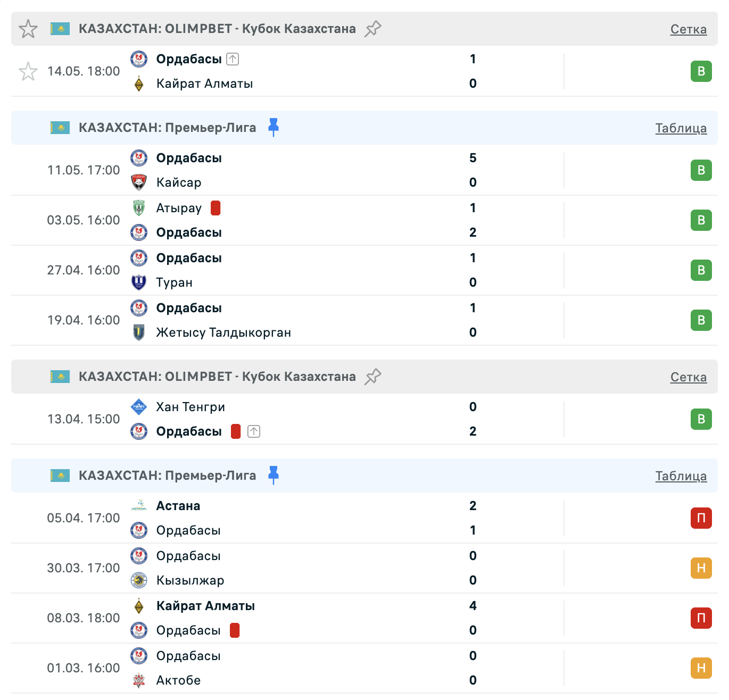Click the Кайрат Алматы logo in 08.03 match

click(x=139, y=606)
